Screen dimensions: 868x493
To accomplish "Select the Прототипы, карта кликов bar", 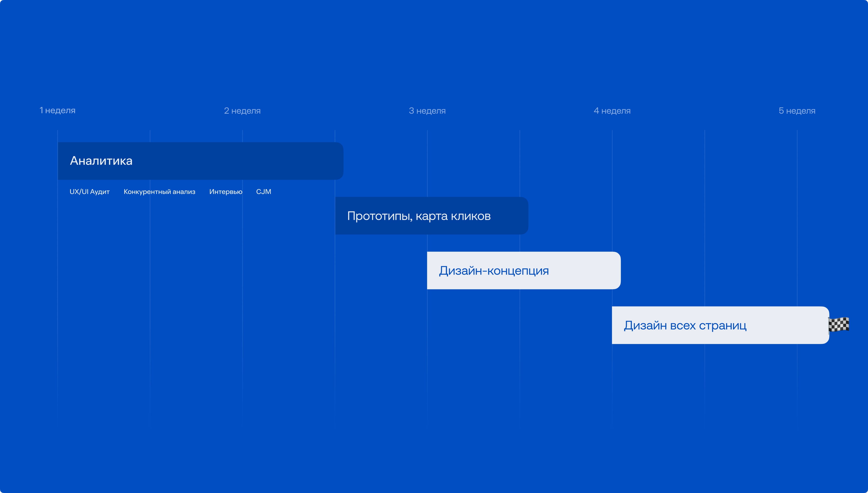I will pos(431,216).
